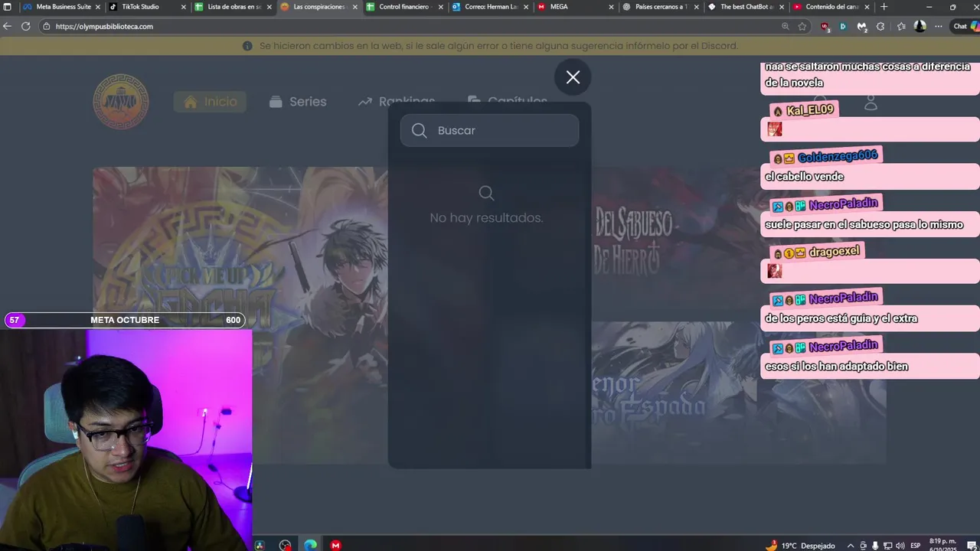Click the message 'esos si los han adaptado bien'

point(836,367)
